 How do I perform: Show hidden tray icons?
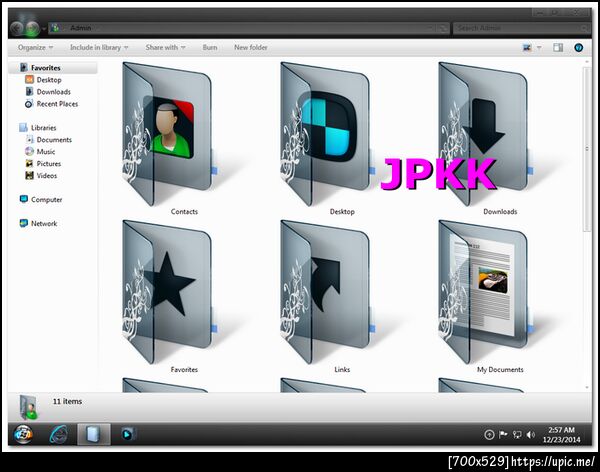coord(489,434)
